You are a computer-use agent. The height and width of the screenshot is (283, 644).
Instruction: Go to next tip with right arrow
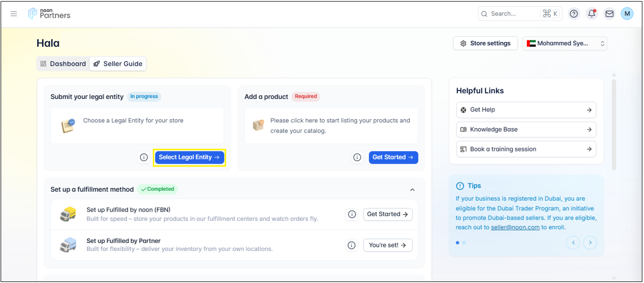[x=590, y=243]
